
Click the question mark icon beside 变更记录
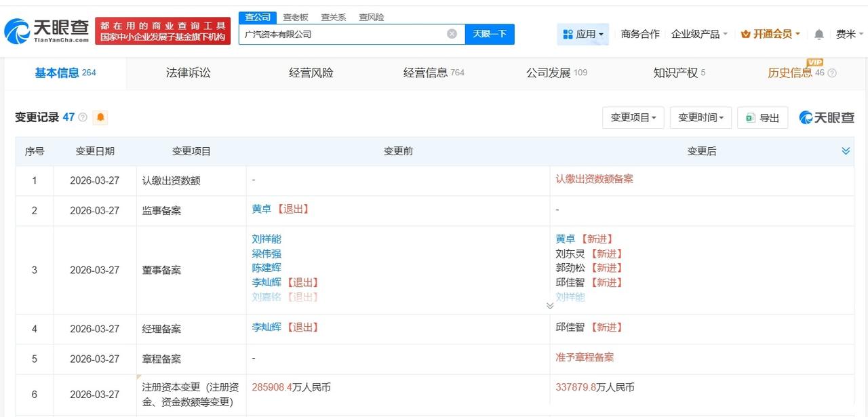[x=81, y=117]
